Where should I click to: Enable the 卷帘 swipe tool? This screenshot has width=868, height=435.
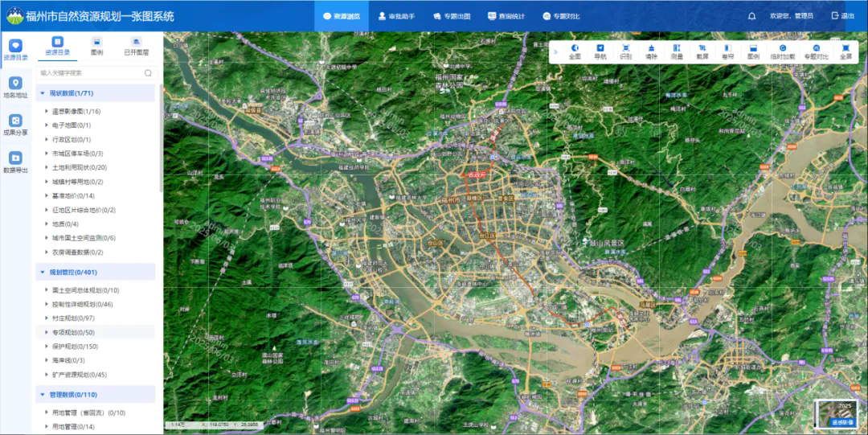coord(727,51)
